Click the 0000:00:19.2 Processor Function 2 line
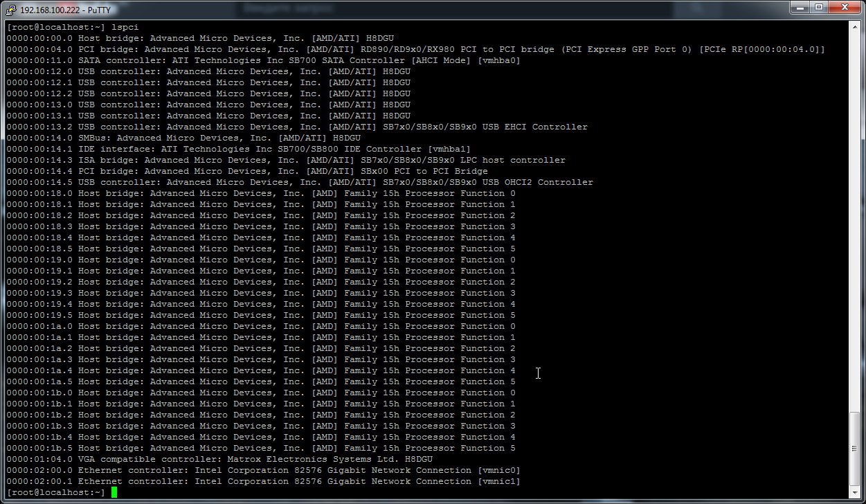The width and height of the screenshot is (866, 504). (261, 282)
